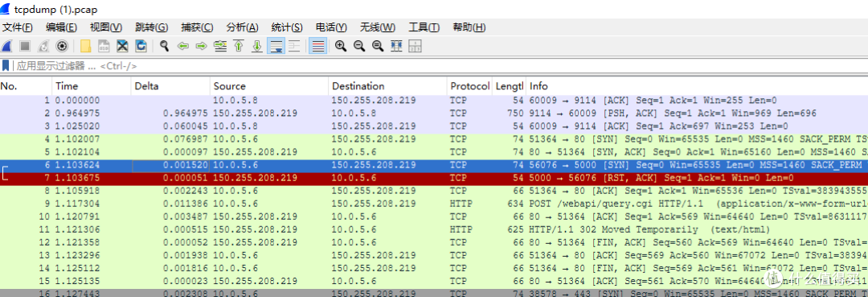This screenshot has height=297, width=868.
Task: Open the 统计(S) menu
Action: point(287,27)
